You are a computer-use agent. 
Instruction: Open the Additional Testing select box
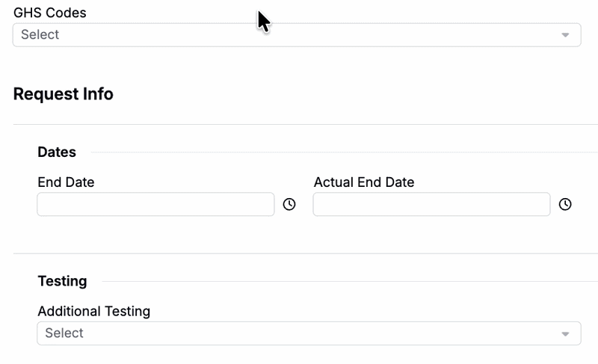(308, 333)
